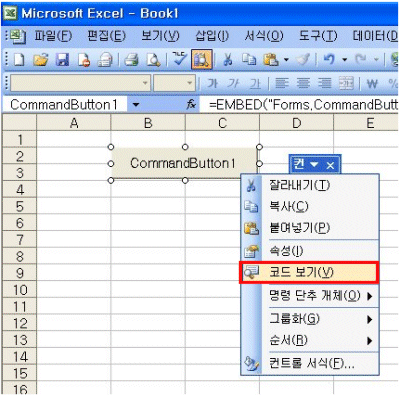
Task: Open the control toolbox options dropdown arrow
Action: [x=314, y=165]
